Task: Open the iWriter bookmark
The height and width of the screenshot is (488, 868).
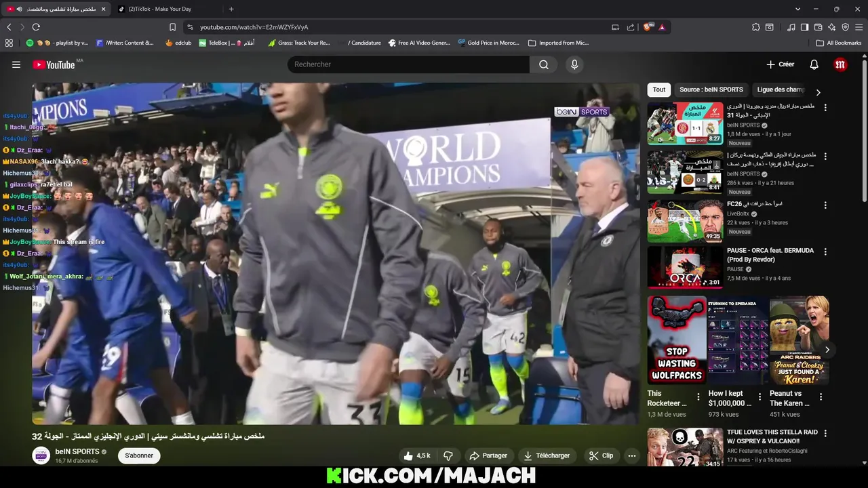Action: (x=125, y=43)
